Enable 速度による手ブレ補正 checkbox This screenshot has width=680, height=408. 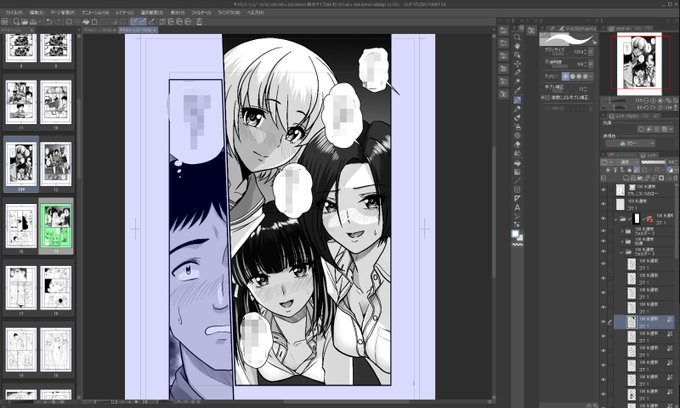tap(547, 98)
